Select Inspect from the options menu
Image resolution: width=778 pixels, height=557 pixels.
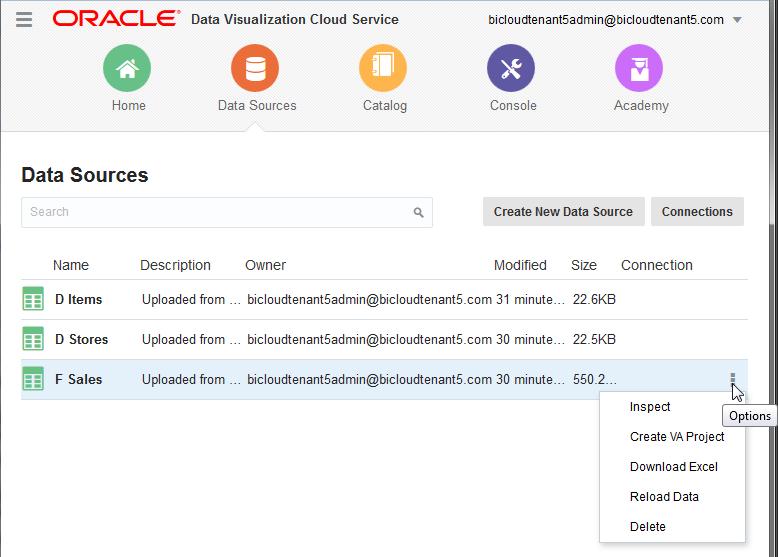pyautogui.click(x=650, y=407)
